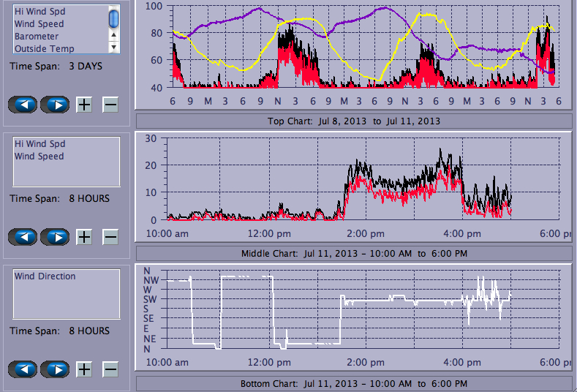Hit the plus button for bottom chart
Viewport: 577px width, 392px height.
(84, 369)
